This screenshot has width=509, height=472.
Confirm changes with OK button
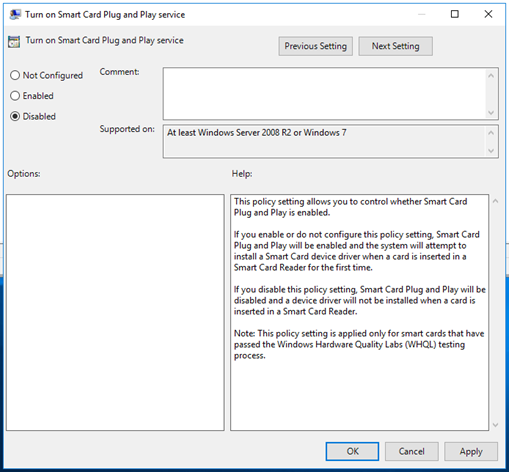[352, 451]
